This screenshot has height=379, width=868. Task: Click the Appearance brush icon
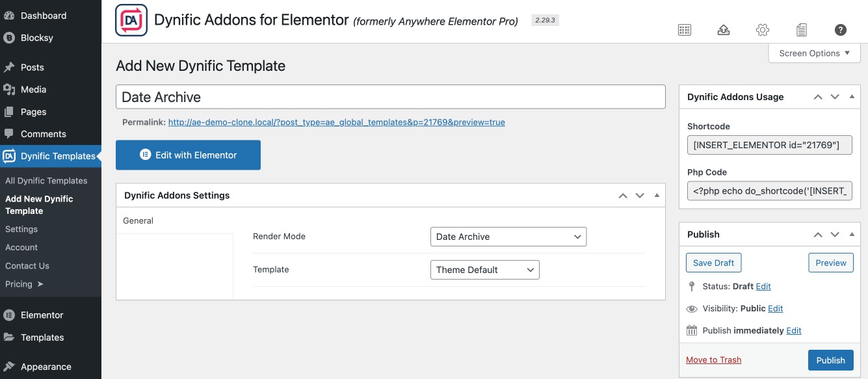click(9, 367)
